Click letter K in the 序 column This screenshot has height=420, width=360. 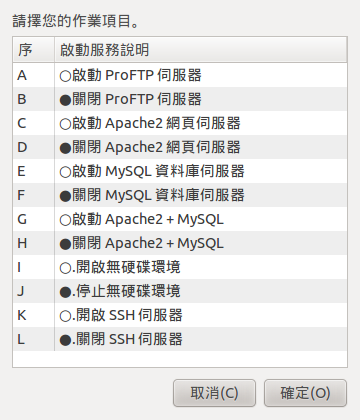pyautogui.click(x=22, y=315)
